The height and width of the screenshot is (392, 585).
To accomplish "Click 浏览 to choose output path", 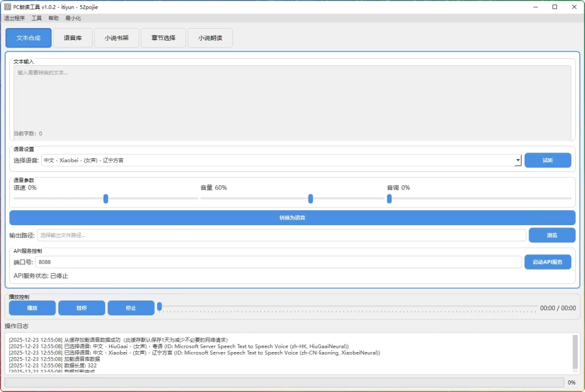I will pyautogui.click(x=552, y=235).
